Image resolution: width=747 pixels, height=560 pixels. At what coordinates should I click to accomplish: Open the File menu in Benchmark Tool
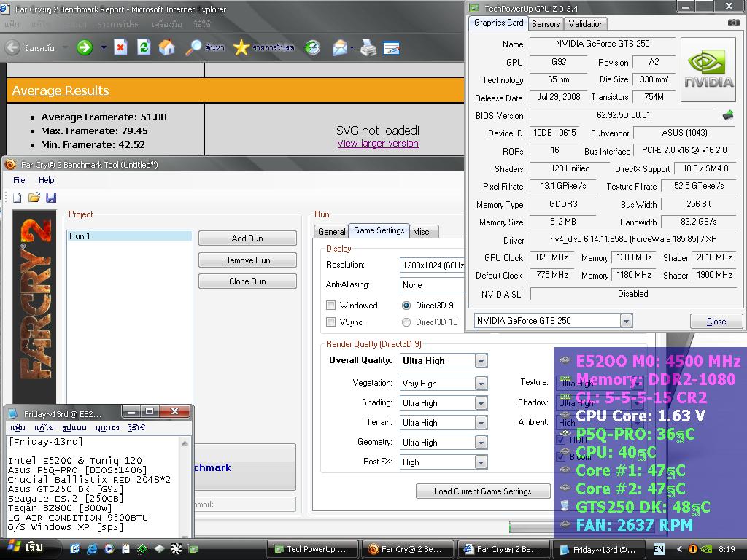click(19, 180)
